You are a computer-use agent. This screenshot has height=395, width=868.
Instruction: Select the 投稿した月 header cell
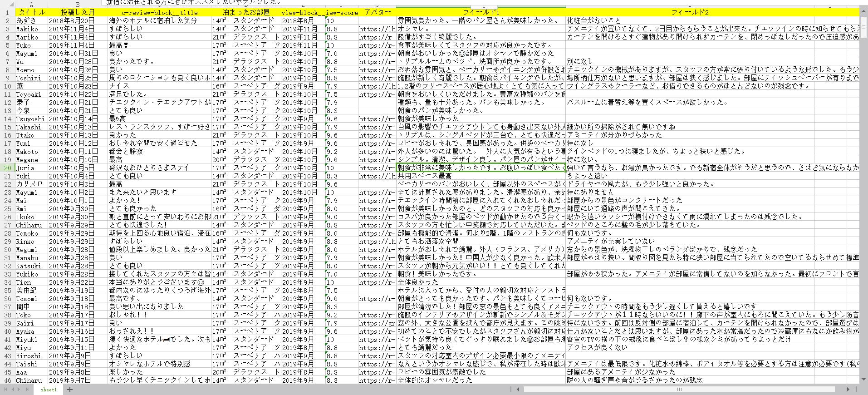(78, 12)
